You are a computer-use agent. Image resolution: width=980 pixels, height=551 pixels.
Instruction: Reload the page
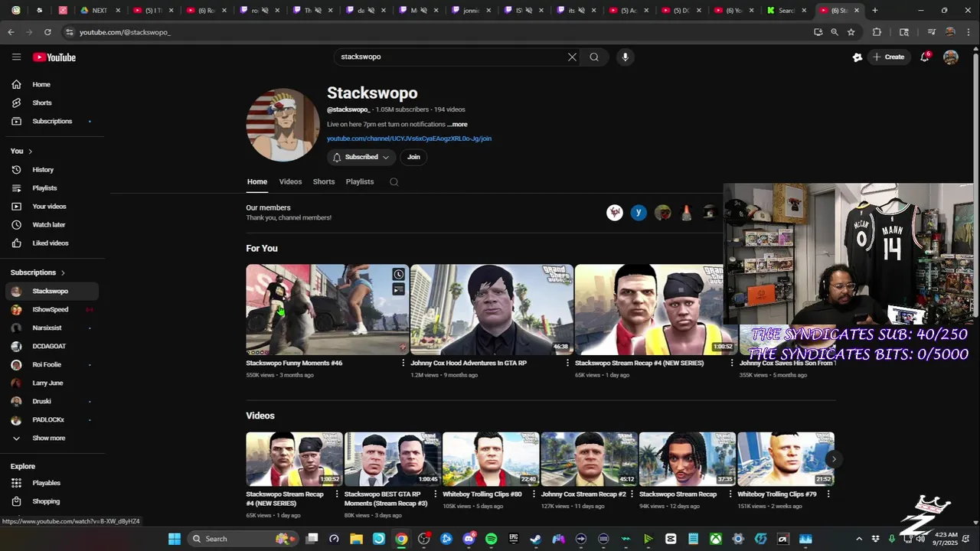47,32
